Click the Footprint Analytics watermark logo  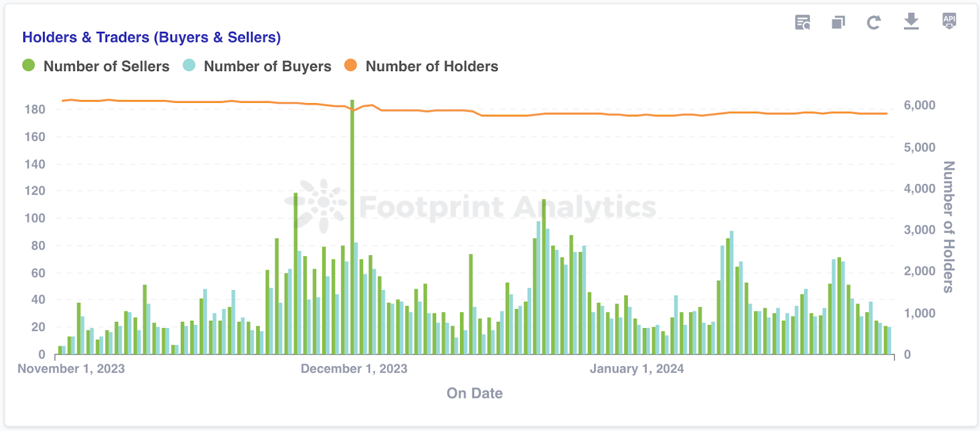pyautogui.click(x=316, y=205)
